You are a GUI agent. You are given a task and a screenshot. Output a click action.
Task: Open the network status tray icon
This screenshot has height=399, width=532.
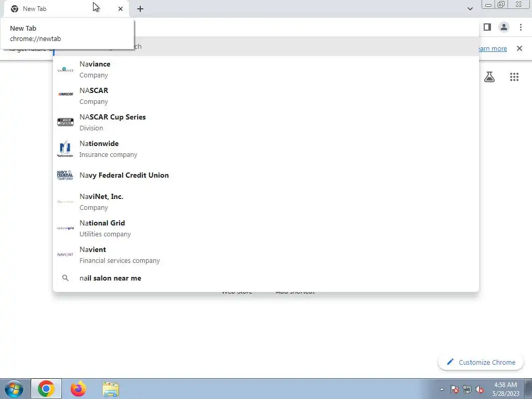click(467, 389)
